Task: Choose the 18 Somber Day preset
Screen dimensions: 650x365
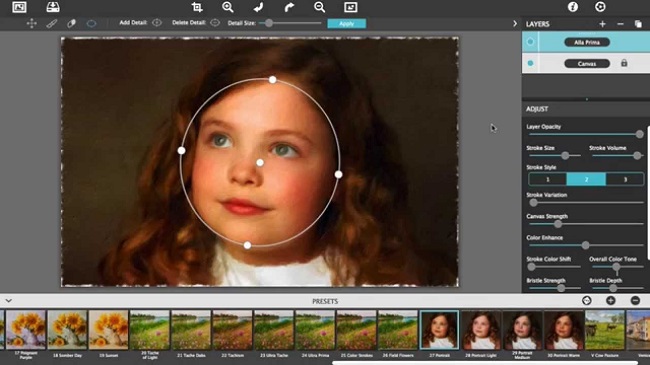Action: pyautogui.click(x=67, y=330)
